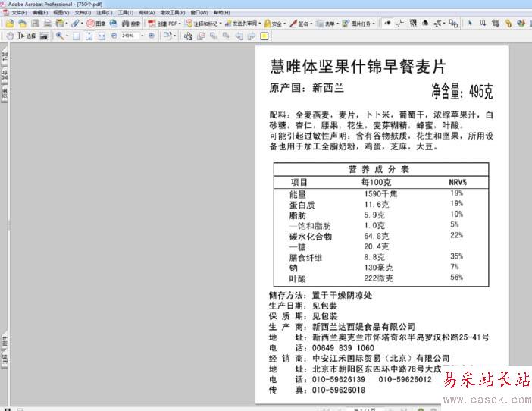Image resolution: width=532 pixels, height=411 pixels.
Task: Activate the 选择 text select tool
Action: click(27, 36)
